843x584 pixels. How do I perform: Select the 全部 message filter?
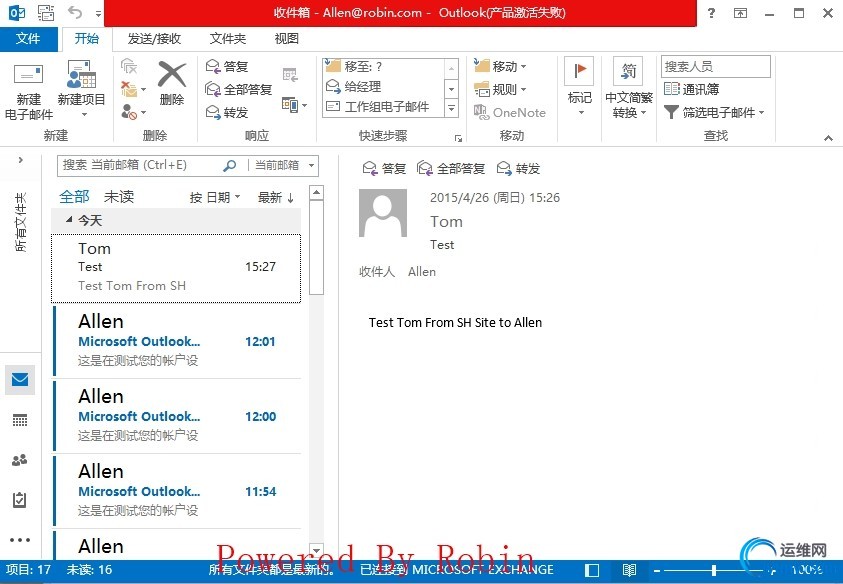[74, 196]
